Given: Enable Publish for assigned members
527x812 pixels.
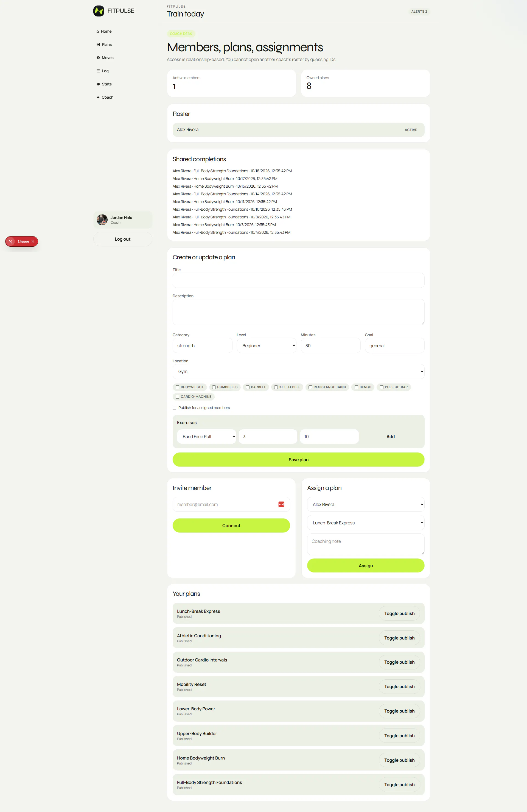Looking at the screenshot, I should coord(175,408).
